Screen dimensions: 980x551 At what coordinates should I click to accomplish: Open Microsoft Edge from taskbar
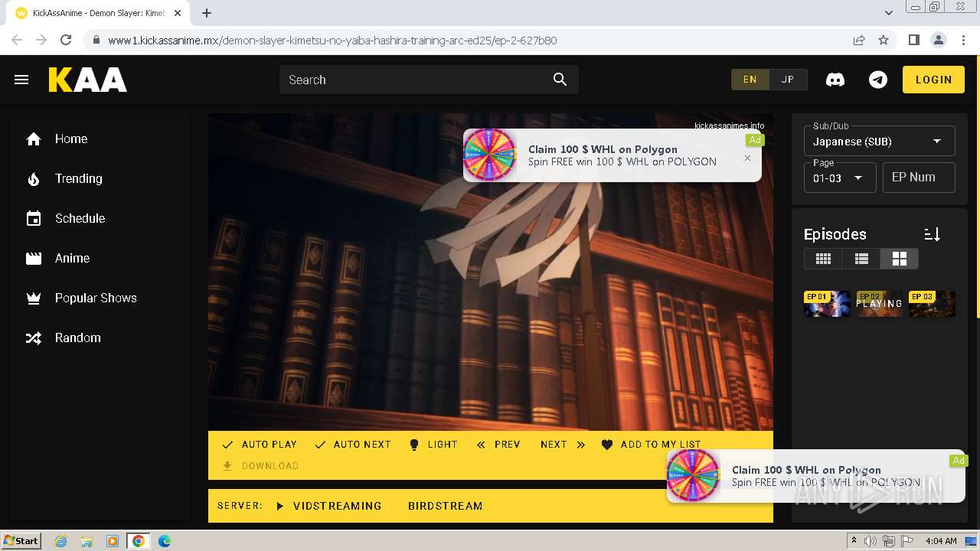165,541
